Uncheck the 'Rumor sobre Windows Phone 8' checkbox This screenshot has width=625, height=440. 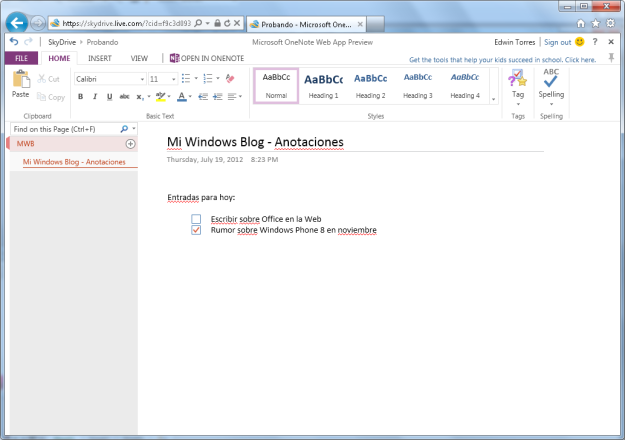coord(196,230)
